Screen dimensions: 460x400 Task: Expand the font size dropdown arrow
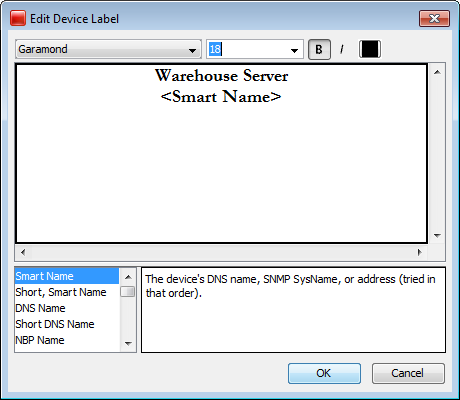click(x=294, y=50)
